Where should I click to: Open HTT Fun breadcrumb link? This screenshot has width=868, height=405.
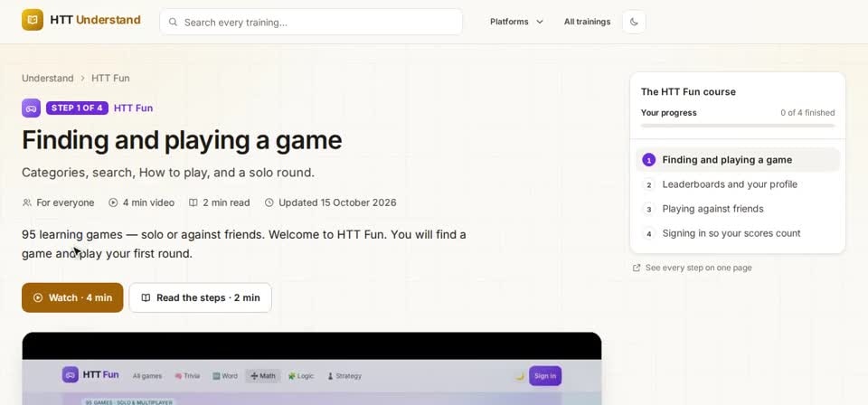pos(110,78)
